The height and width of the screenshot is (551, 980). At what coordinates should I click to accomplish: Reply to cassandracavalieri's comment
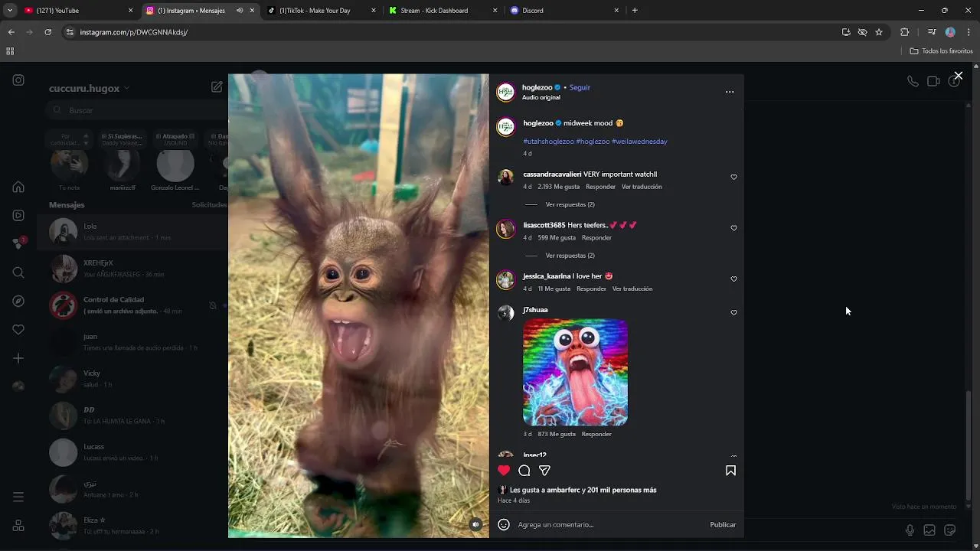tap(600, 187)
